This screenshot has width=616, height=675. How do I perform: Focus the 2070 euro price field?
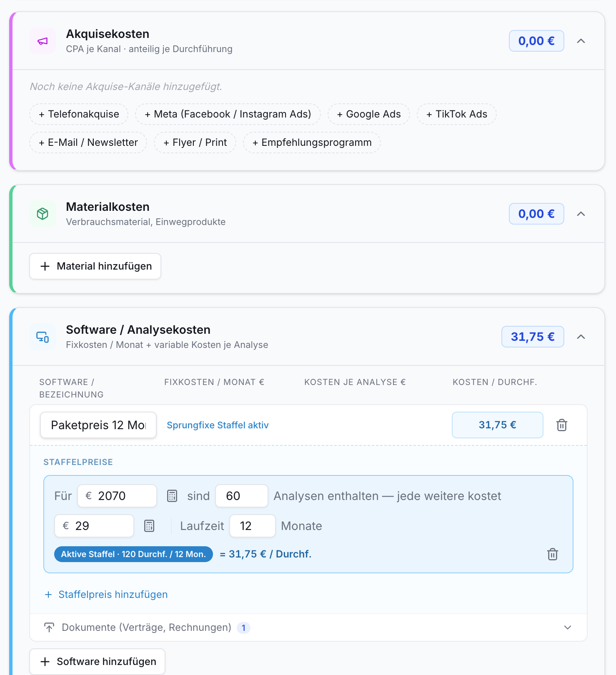[x=117, y=496]
